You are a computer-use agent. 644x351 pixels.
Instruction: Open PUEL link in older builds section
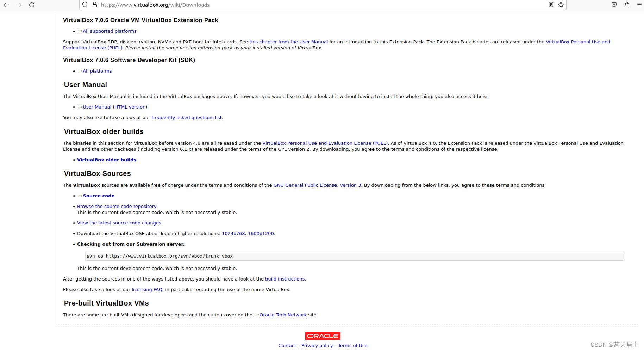pos(325,143)
